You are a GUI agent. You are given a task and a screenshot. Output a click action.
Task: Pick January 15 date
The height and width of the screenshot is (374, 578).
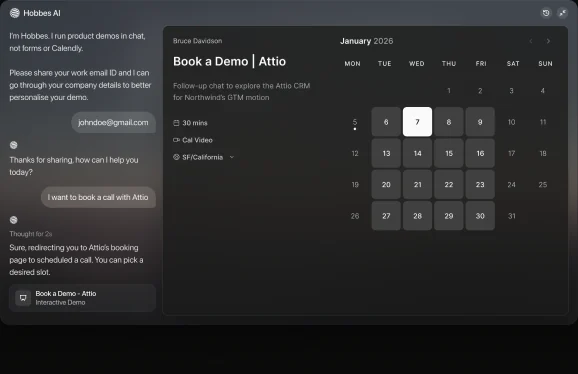pos(449,153)
